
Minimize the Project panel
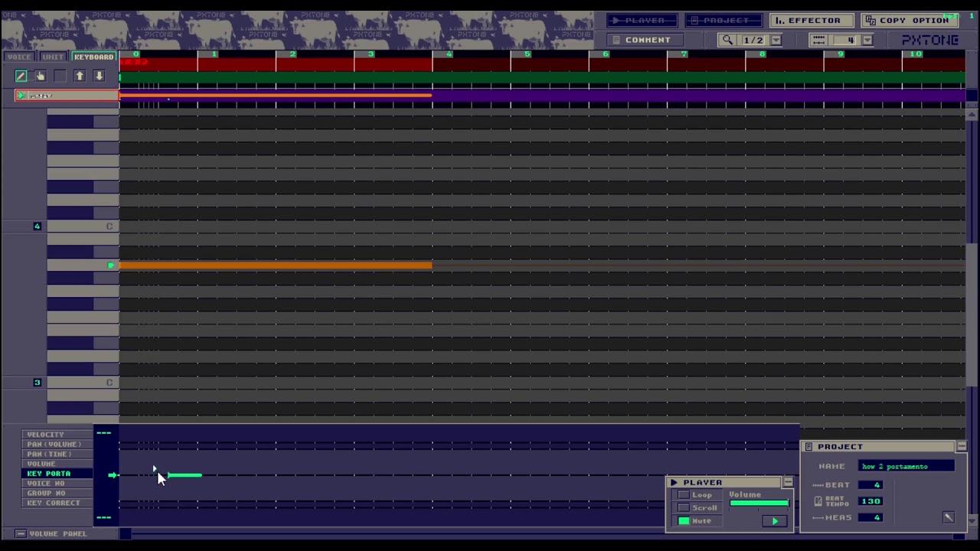tap(962, 446)
